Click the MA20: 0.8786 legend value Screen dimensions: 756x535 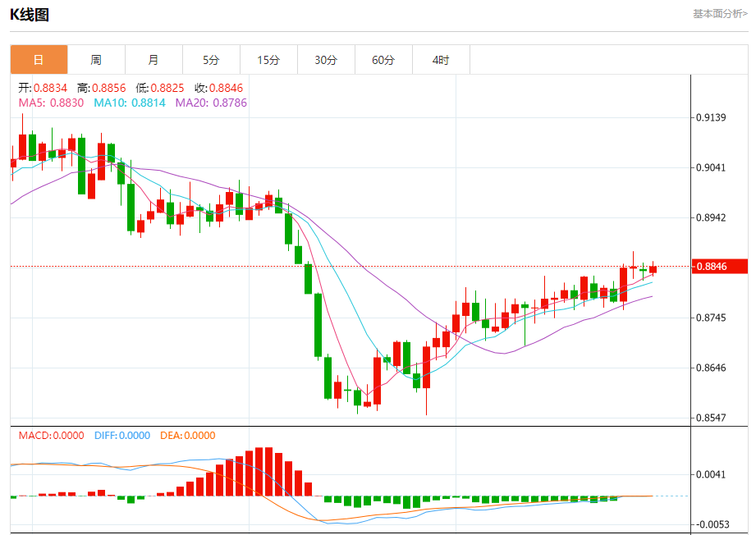[x=211, y=103]
